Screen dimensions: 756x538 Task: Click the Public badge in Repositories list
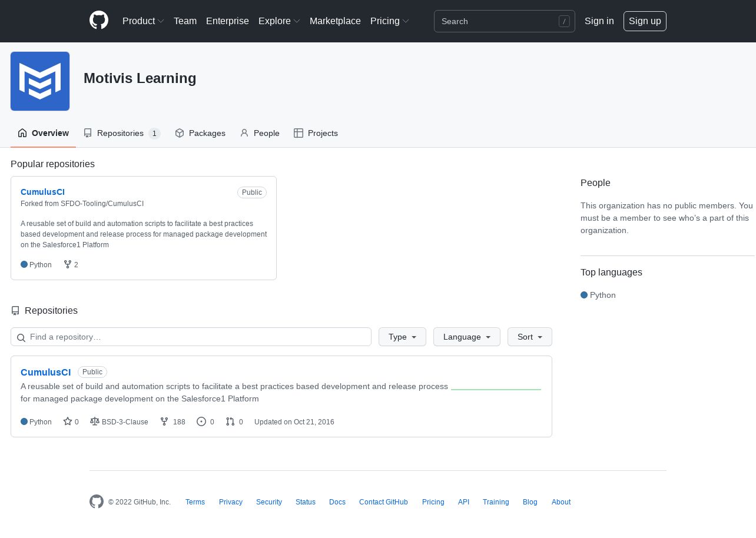coord(92,372)
